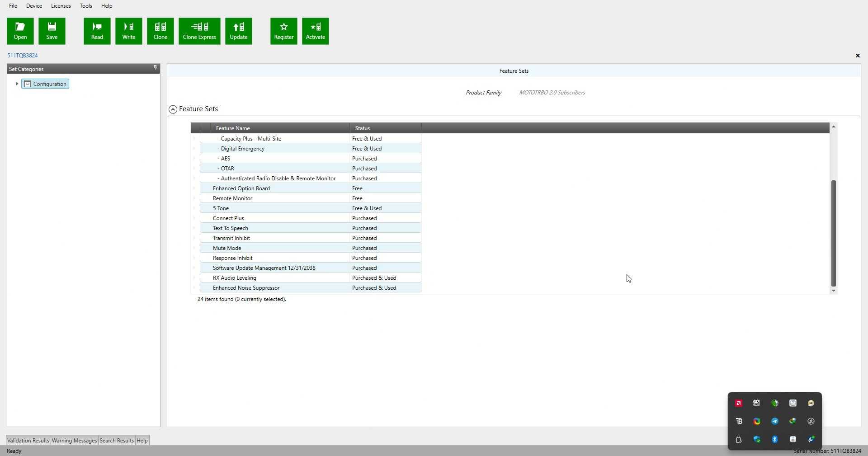Select the Connect Plus feature row
Screen dimensions: 868x456
(311, 218)
